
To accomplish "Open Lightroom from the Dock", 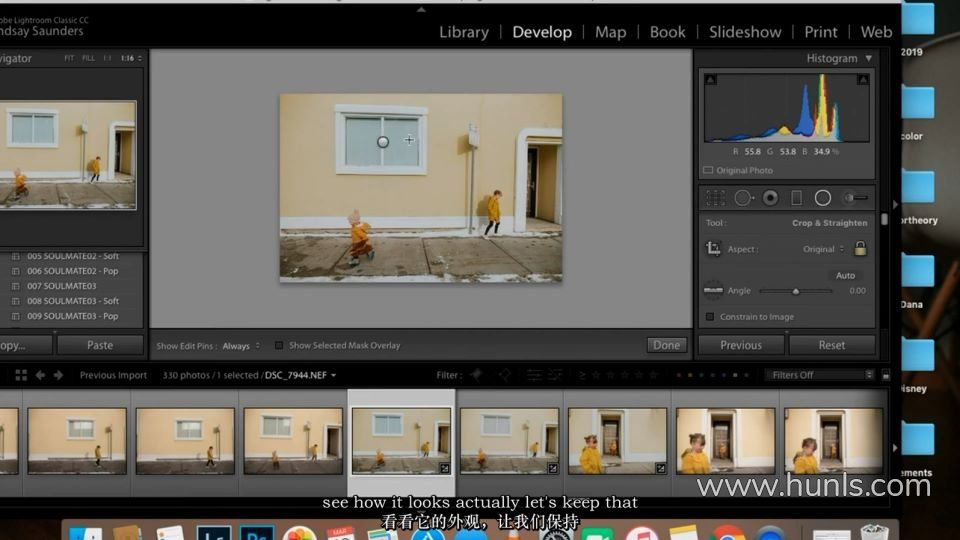I will 213,534.
